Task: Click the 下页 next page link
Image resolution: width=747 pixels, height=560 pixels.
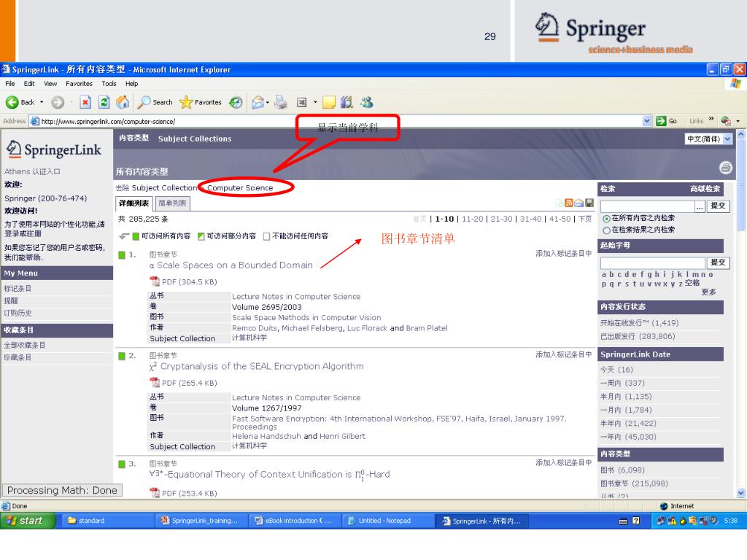Action: (585, 219)
